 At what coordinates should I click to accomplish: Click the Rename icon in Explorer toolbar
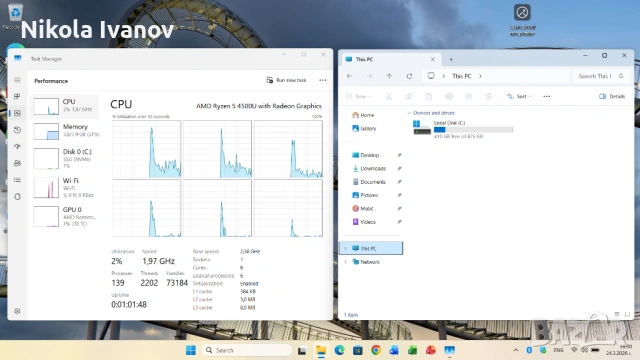pos(449,96)
